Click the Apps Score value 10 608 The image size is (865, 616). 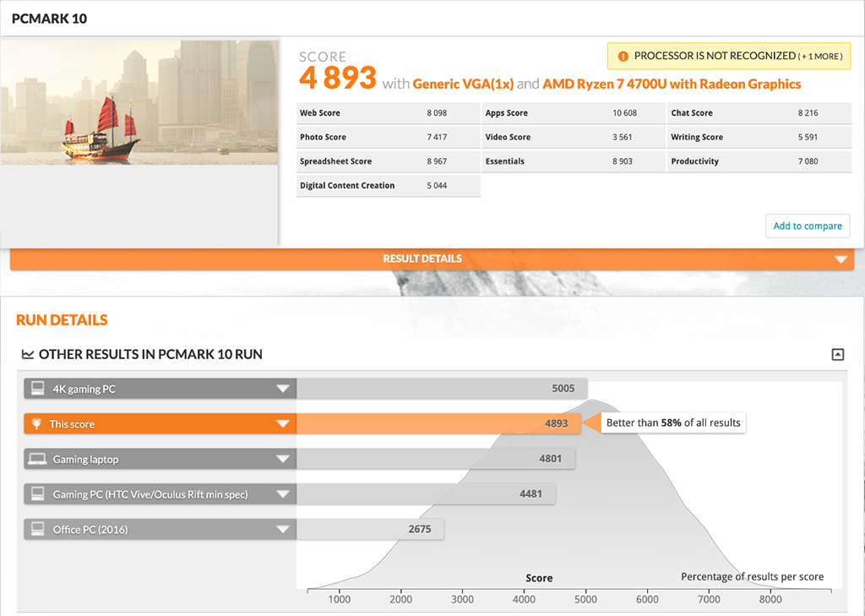coord(624,112)
